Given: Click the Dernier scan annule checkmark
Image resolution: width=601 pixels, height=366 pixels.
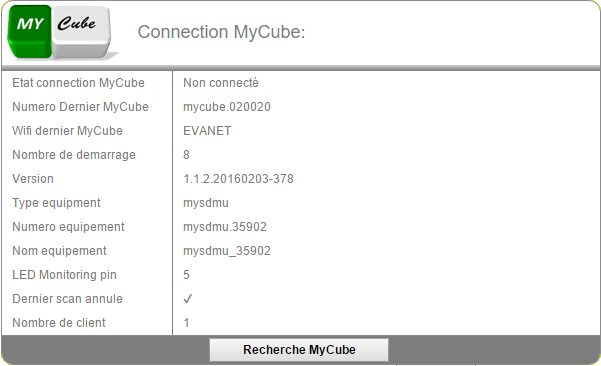Looking at the screenshot, I should pos(187,299).
